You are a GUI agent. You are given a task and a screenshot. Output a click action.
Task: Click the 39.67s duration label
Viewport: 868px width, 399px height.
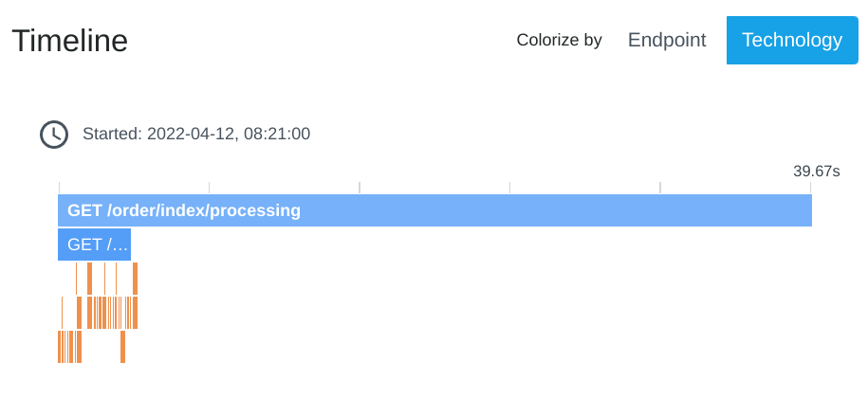(816, 172)
